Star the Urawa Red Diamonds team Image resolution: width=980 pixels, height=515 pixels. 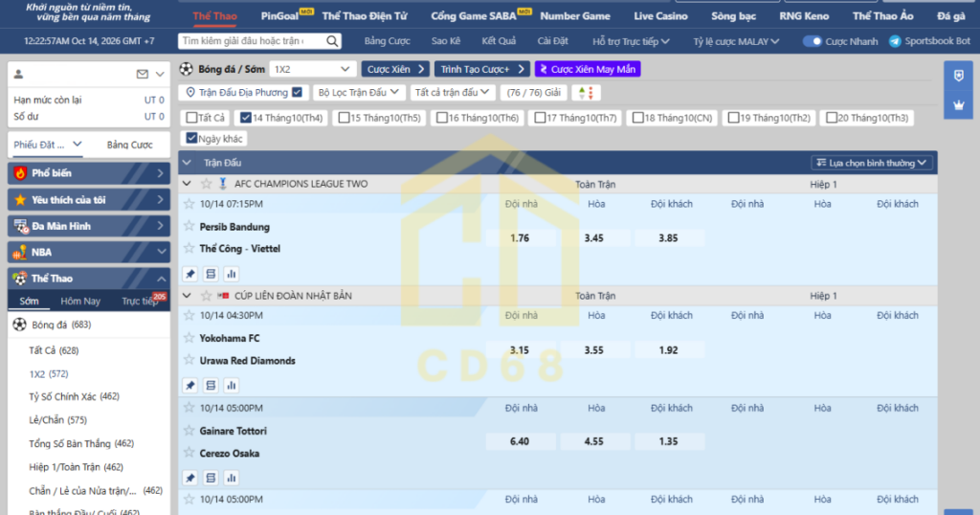tap(189, 360)
